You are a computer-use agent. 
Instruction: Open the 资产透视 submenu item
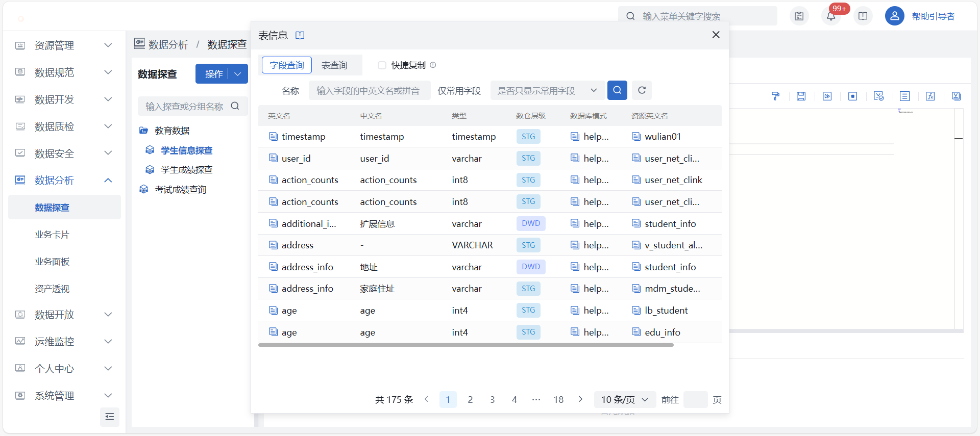pos(52,289)
